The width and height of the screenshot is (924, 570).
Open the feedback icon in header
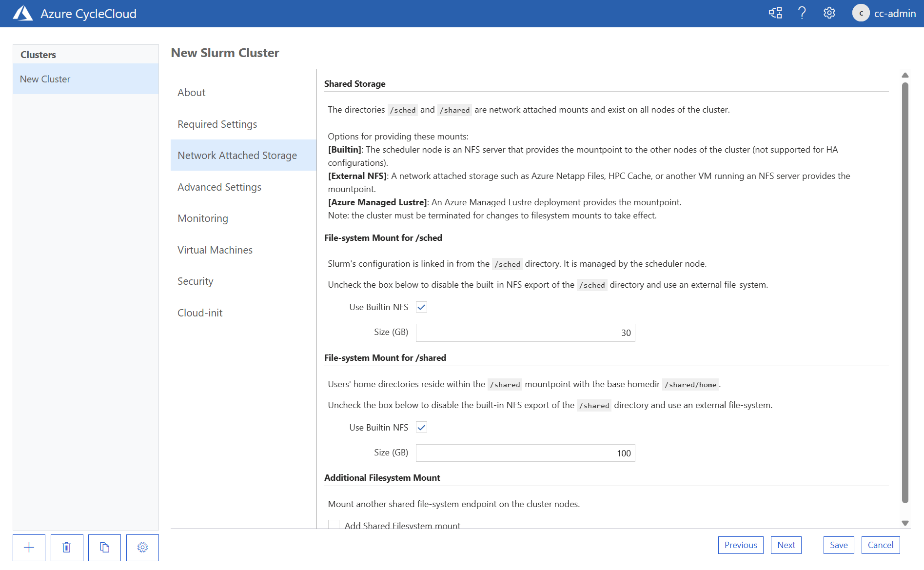coord(775,13)
